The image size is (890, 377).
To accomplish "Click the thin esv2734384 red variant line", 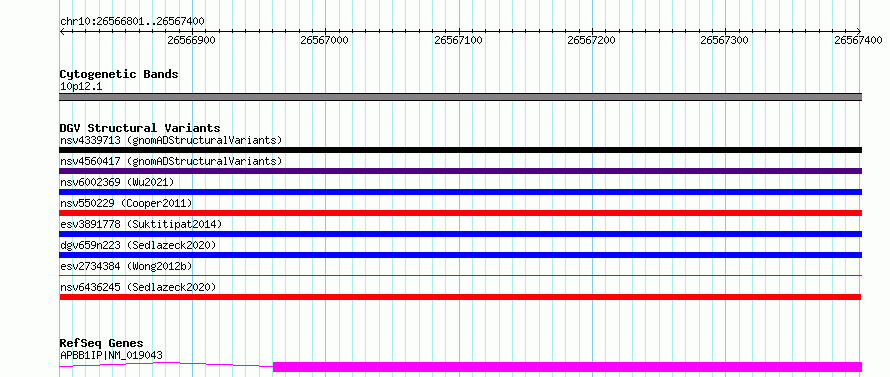I will pyautogui.click(x=460, y=275).
